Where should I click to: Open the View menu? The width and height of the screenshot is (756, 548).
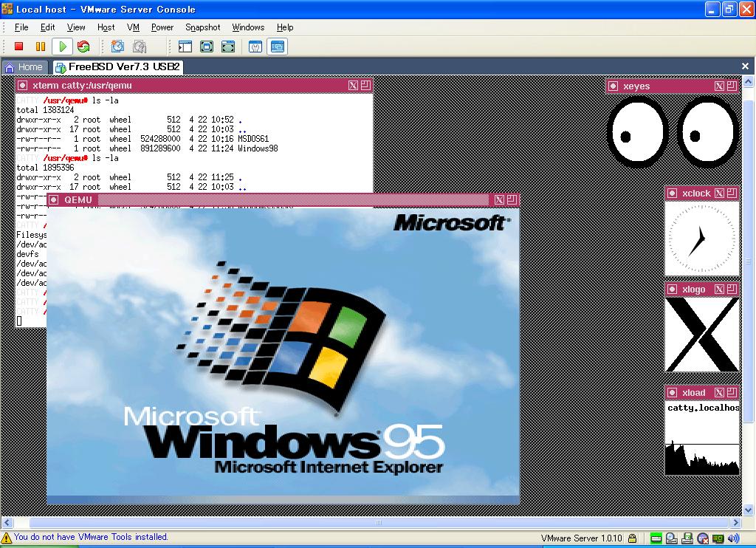point(76,27)
